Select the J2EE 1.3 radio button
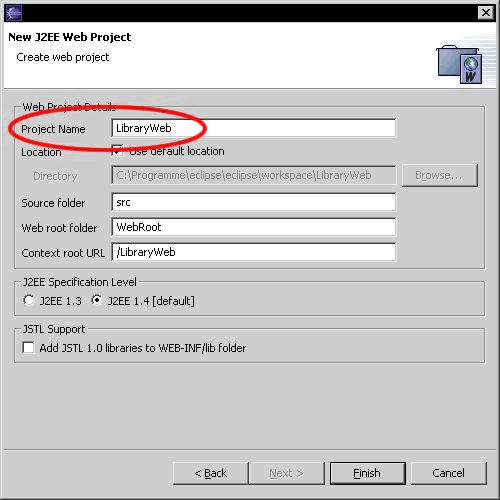 click(x=29, y=300)
